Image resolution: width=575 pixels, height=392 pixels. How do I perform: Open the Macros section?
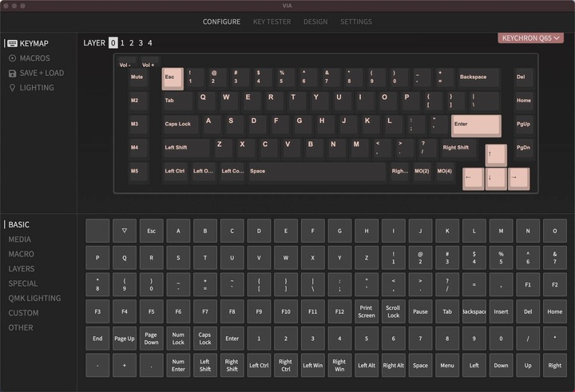tap(30, 58)
